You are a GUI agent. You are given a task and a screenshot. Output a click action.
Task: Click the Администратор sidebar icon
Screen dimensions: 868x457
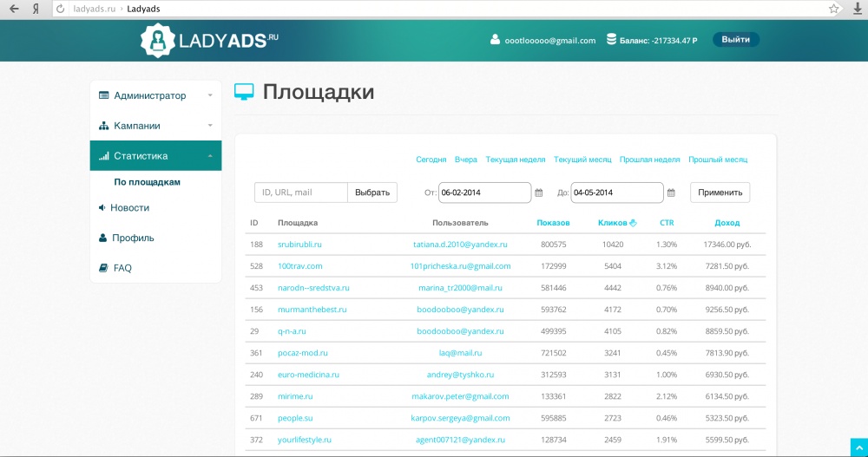(103, 95)
